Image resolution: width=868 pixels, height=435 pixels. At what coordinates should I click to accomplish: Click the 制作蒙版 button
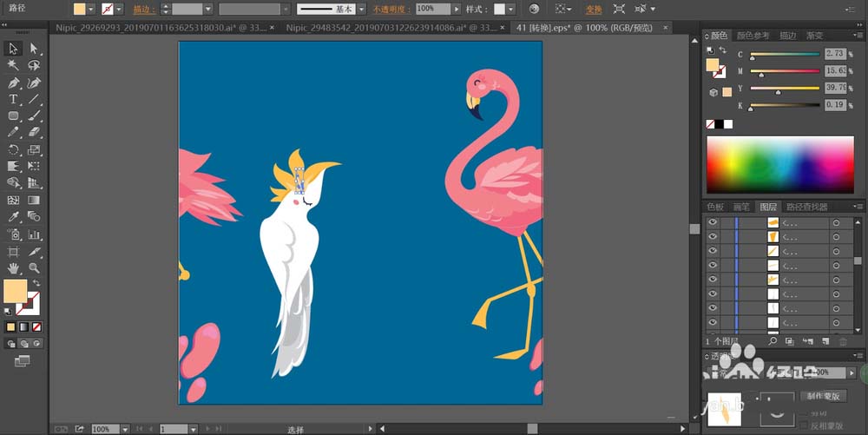pos(821,396)
